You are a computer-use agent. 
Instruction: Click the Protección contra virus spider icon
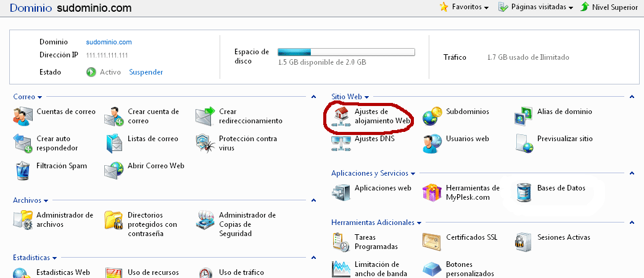[x=205, y=144]
